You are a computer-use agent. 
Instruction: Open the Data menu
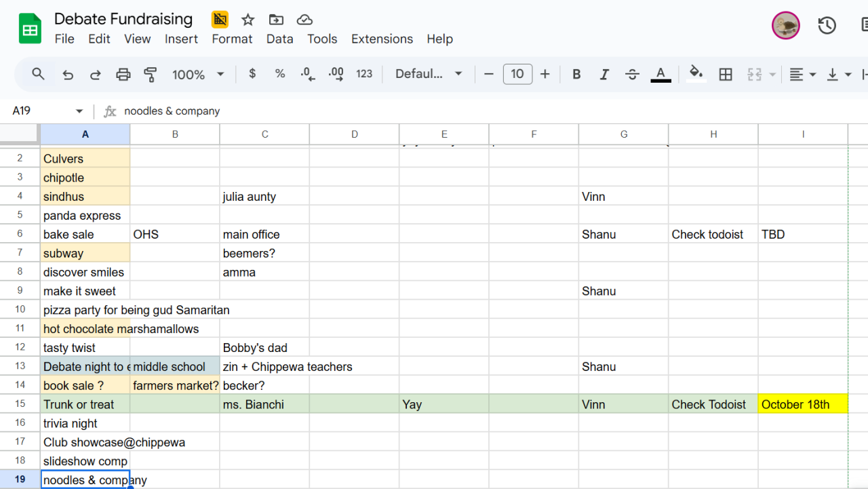point(279,39)
